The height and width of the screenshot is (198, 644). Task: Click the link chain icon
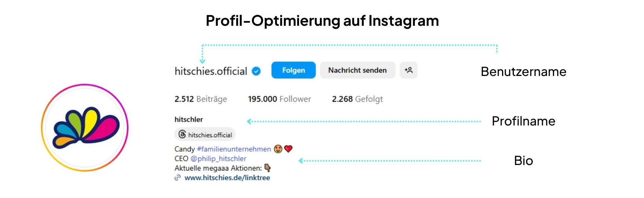(178, 178)
